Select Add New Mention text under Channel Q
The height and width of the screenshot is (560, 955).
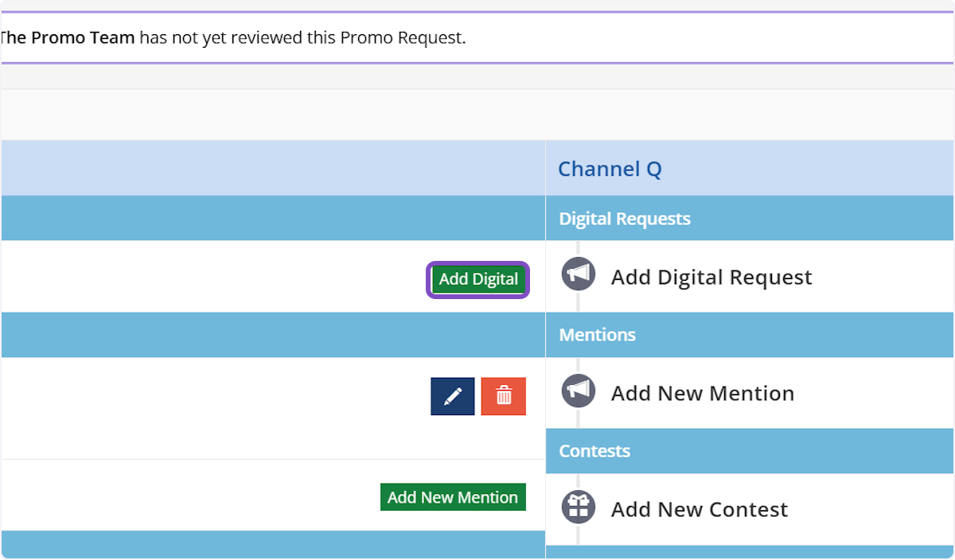703,393
